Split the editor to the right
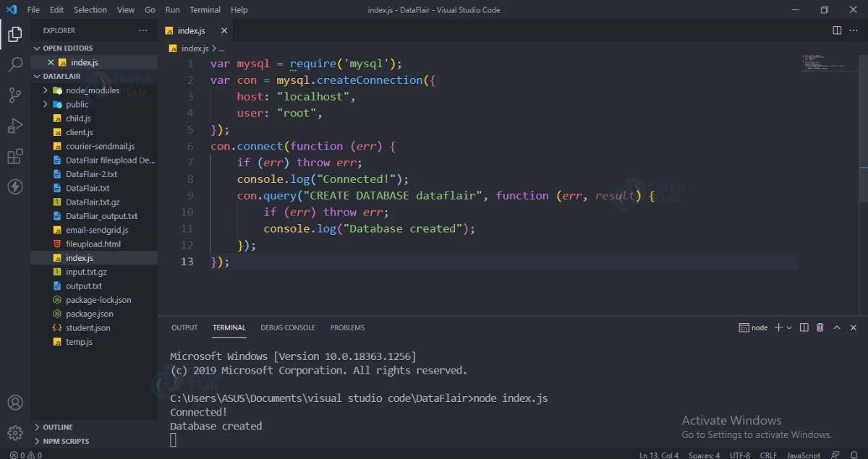 [x=837, y=30]
